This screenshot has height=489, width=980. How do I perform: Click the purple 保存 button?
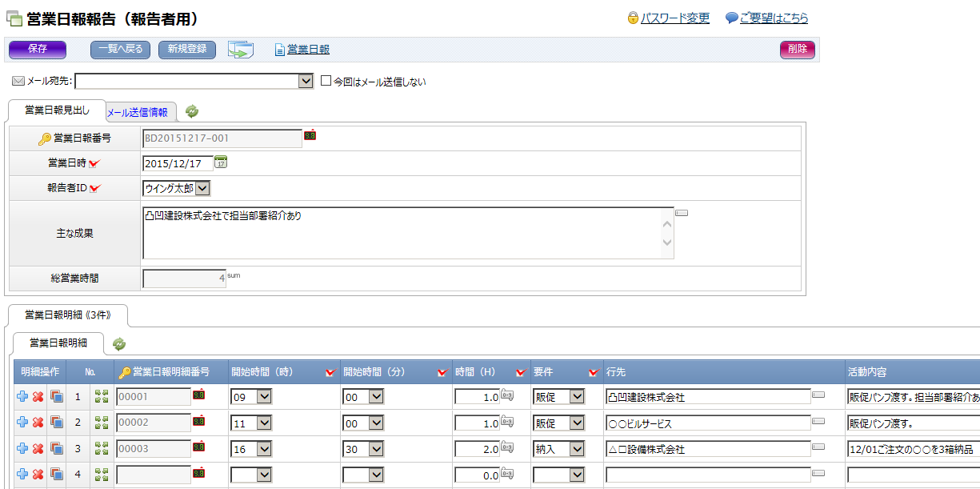pyautogui.click(x=38, y=50)
